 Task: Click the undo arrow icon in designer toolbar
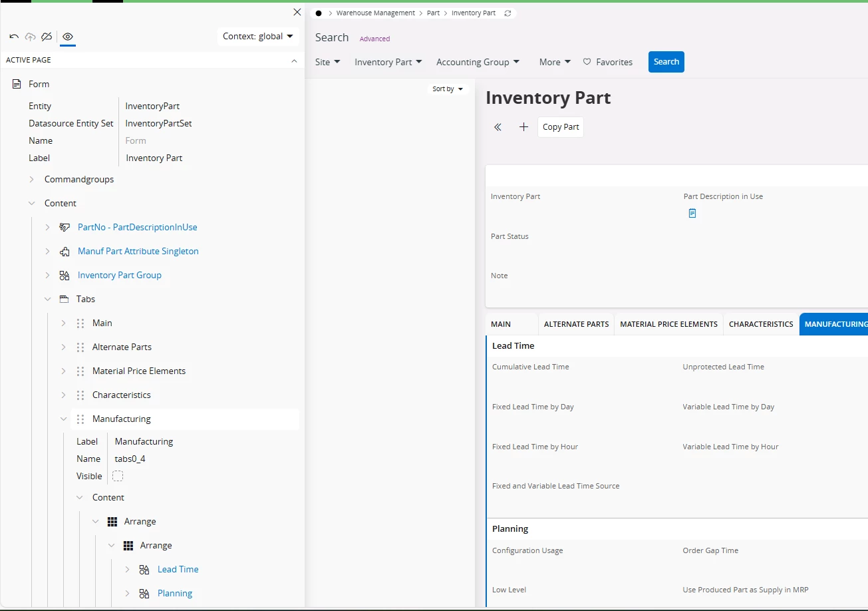tap(14, 37)
